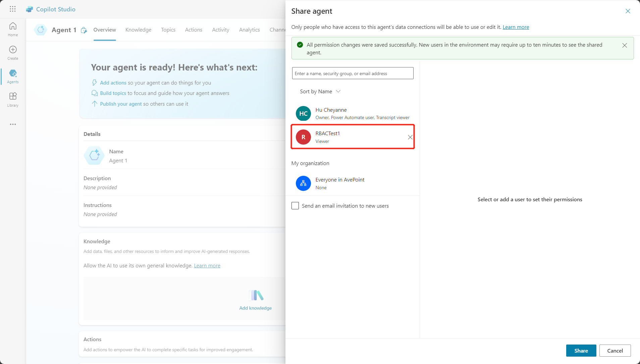The height and width of the screenshot is (364, 640).
Task: Click the Build topics chat icon
Action: [x=95, y=93]
